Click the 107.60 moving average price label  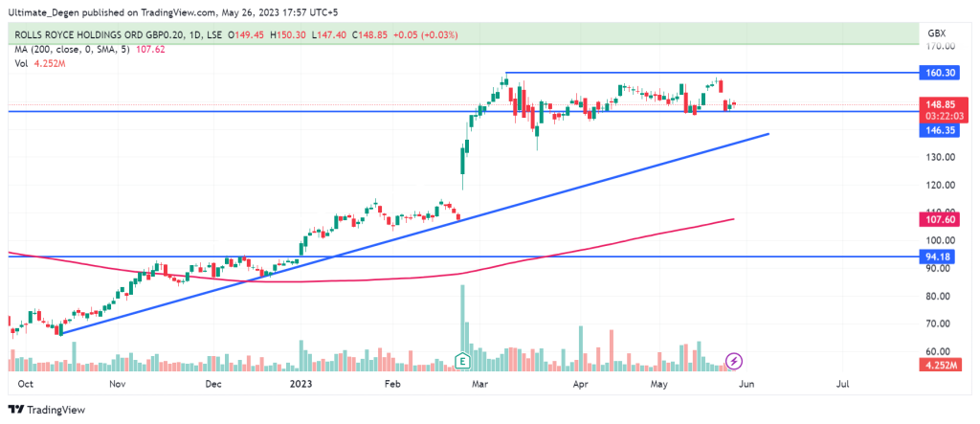tap(940, 219)
